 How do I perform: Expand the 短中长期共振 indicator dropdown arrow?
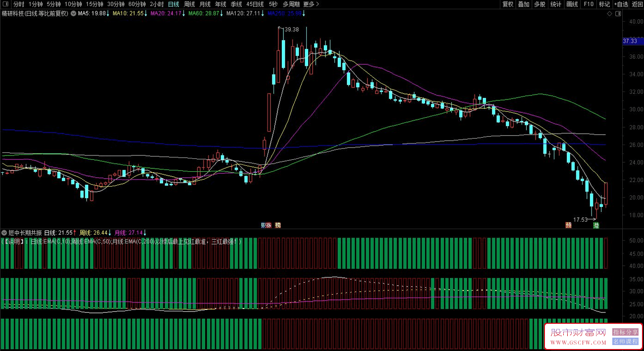(x=4, y=232)
